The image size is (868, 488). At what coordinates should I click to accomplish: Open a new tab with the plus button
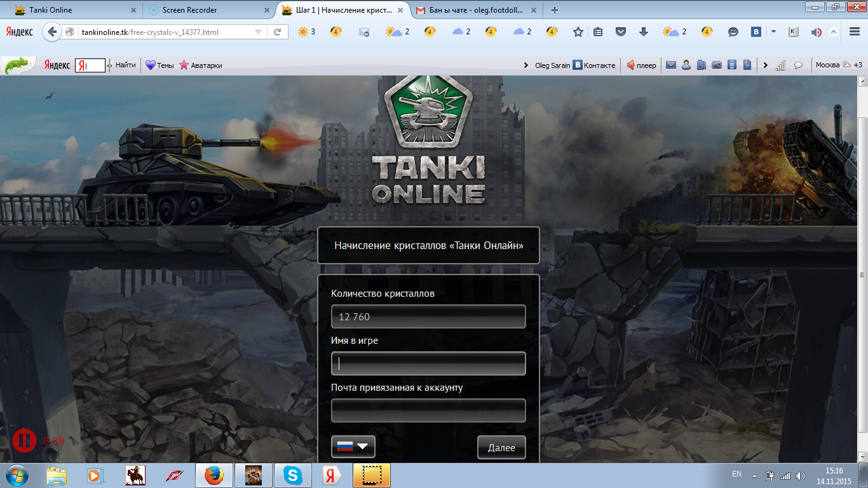click(x=555, y=10)
